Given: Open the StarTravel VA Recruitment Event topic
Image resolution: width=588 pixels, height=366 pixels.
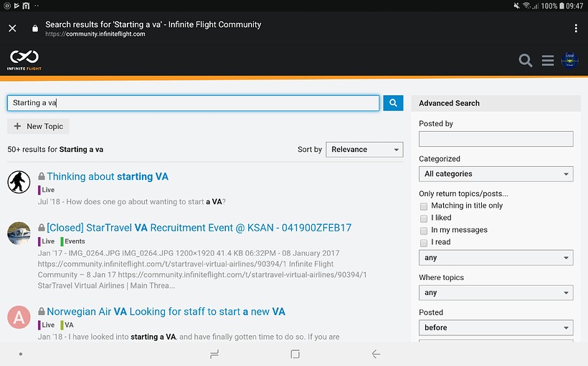Looking at the screenshot, I should click(x=199, y=228).
